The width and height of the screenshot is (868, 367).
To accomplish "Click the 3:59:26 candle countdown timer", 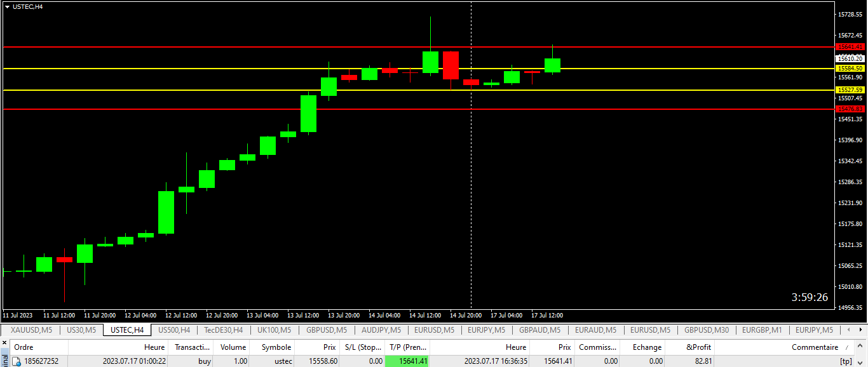I will [810, 297].
